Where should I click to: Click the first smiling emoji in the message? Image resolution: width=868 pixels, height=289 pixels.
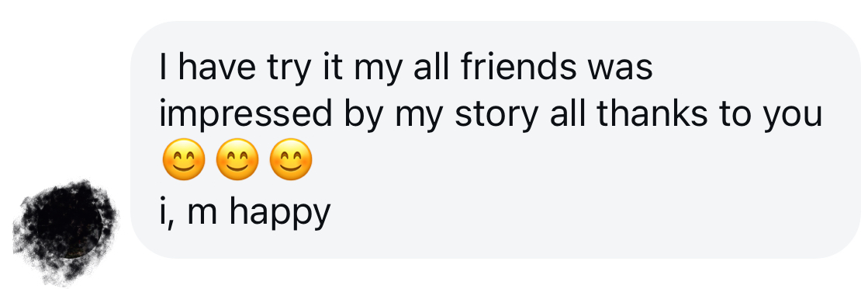tap(184, 159)
